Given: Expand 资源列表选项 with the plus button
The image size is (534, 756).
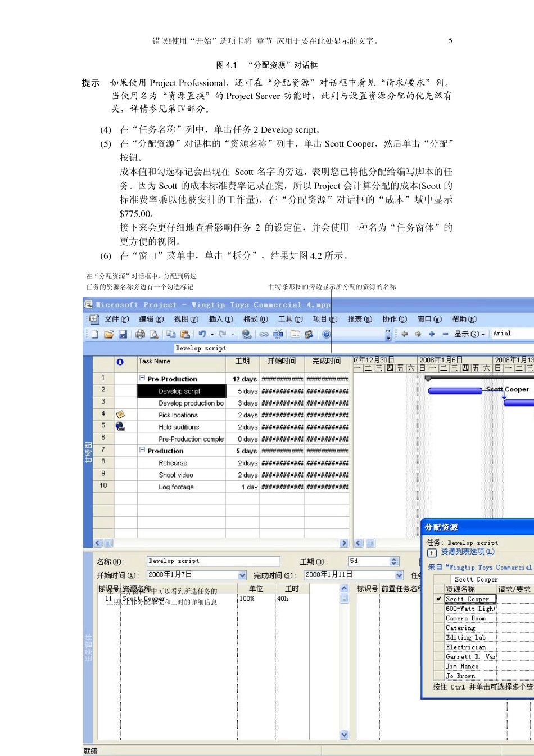Looking at the screenshot, I should tap(432, 552).
